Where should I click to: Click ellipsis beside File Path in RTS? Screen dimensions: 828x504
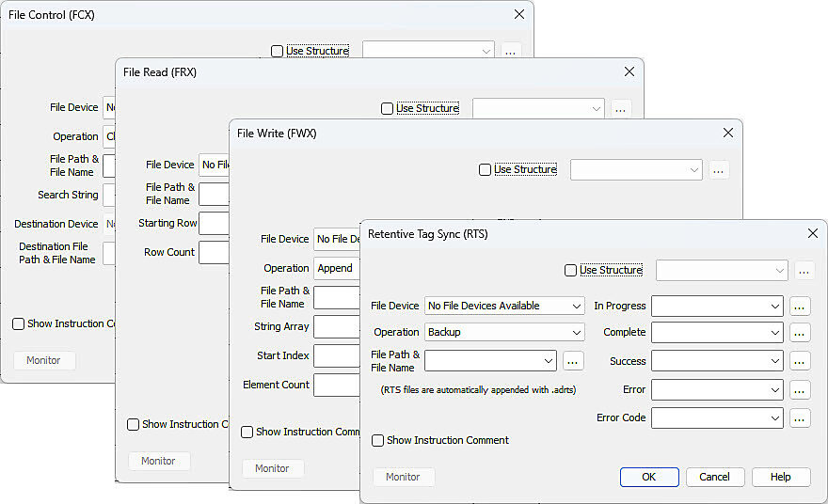coord(573,361)
